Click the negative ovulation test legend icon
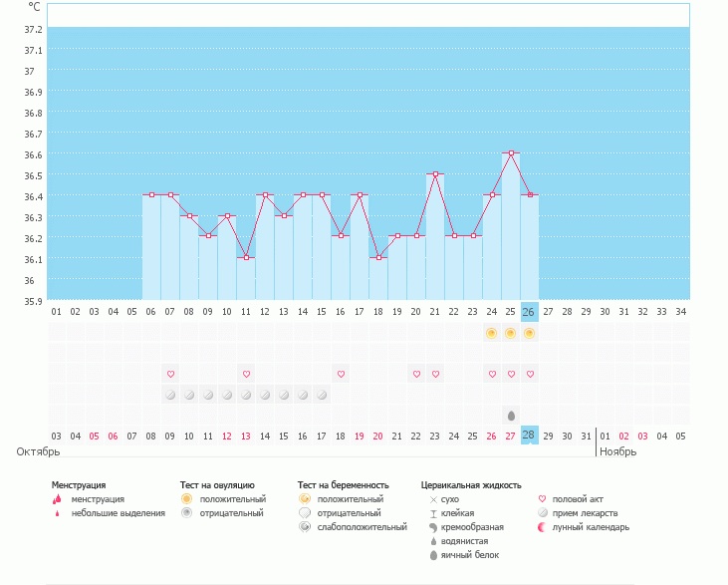728x585 pixels. tap(186, 513)
